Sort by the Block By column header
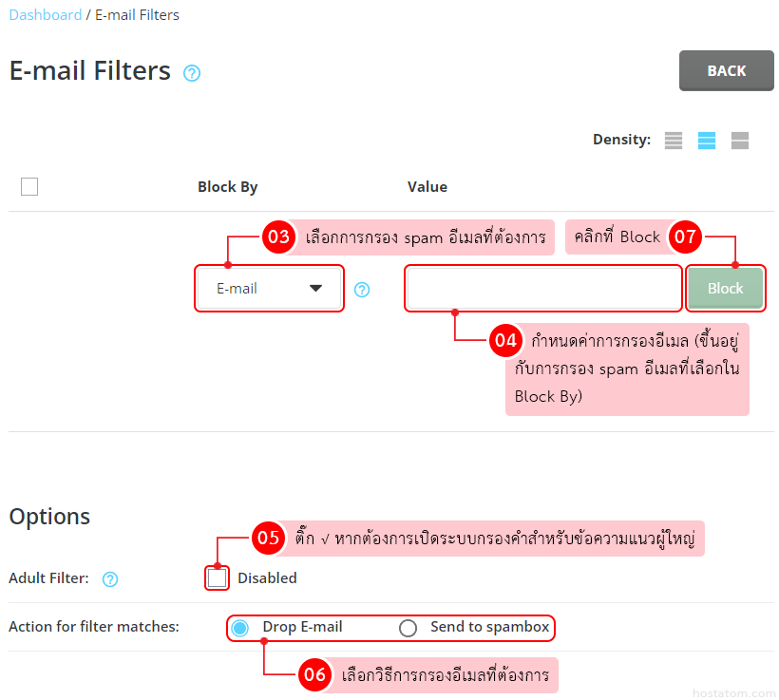 click(227, 187)
